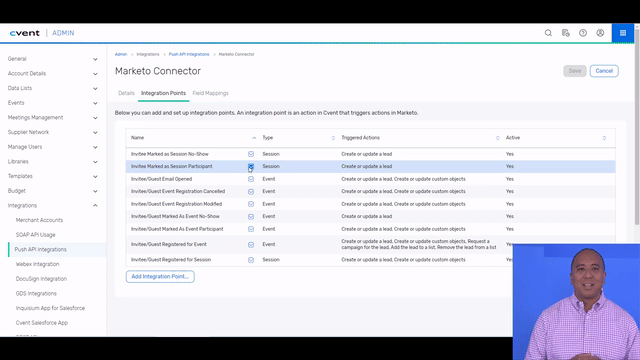Open GDS Integrations in sidebar
Screen dimensions: 640x360
tap(36, 293)
